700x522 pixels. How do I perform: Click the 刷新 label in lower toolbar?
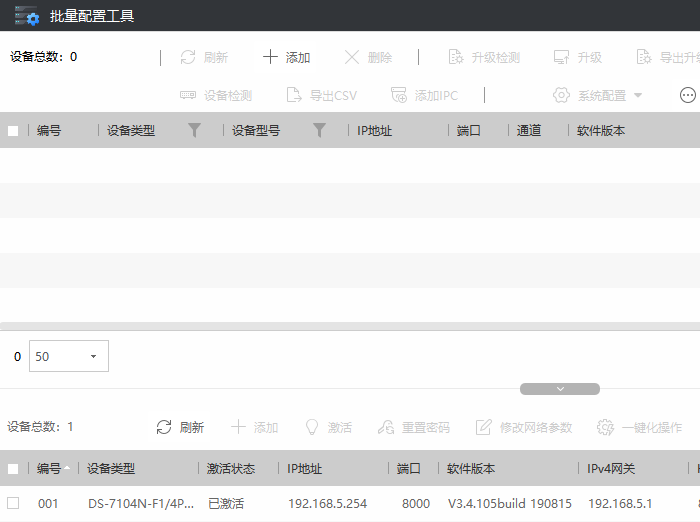coord(192,428)
